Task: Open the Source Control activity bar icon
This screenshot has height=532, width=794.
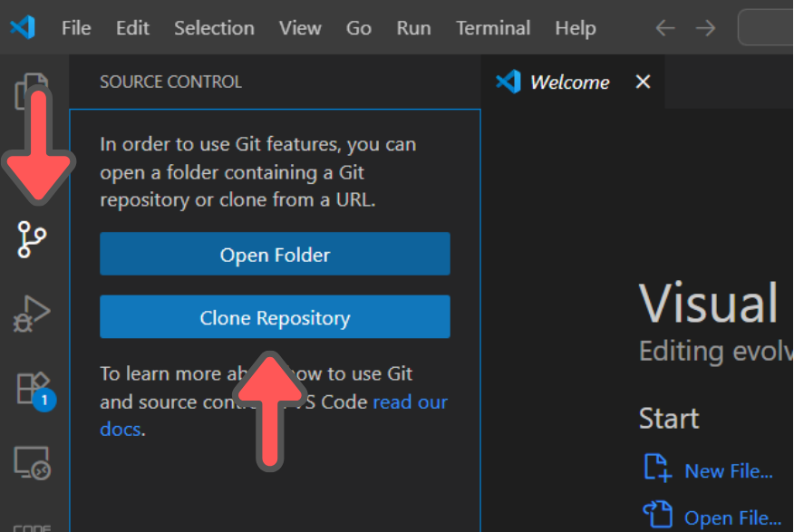Action: click(32, 239)
